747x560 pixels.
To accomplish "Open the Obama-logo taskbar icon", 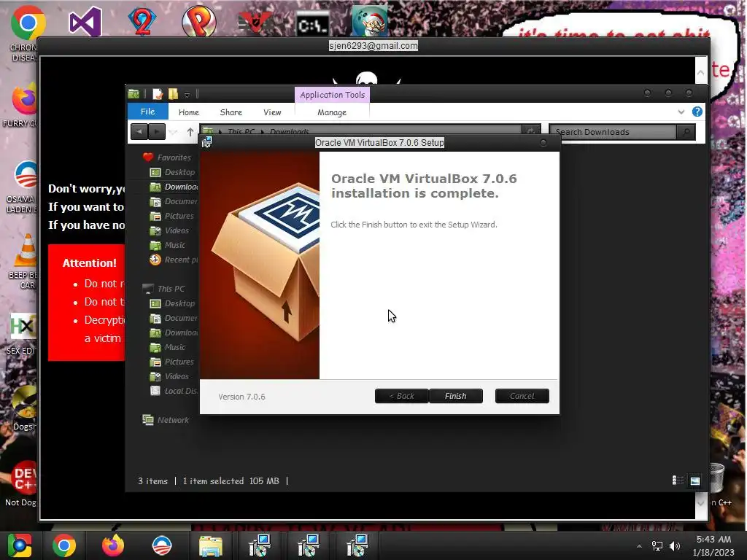I will [x=162, y=545].
